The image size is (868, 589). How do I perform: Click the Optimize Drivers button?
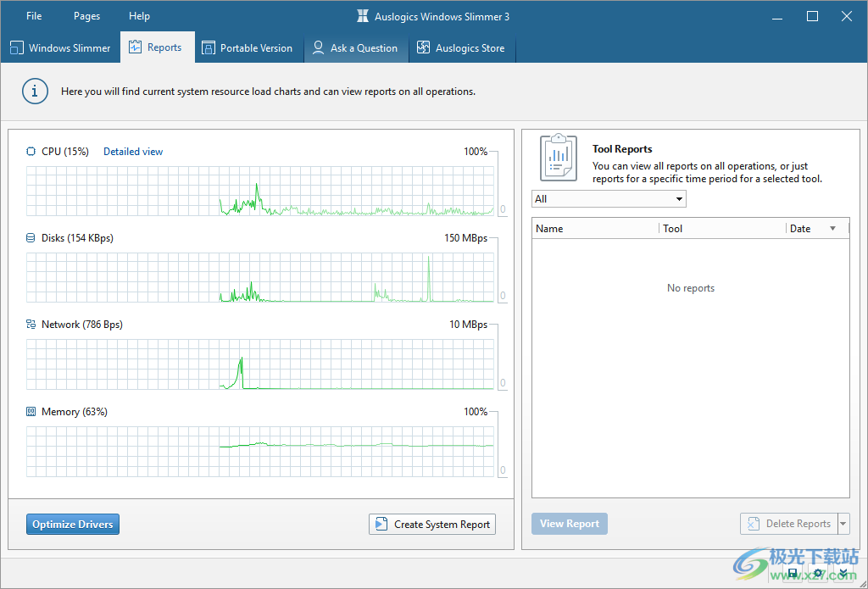click(x=73, y=525)
